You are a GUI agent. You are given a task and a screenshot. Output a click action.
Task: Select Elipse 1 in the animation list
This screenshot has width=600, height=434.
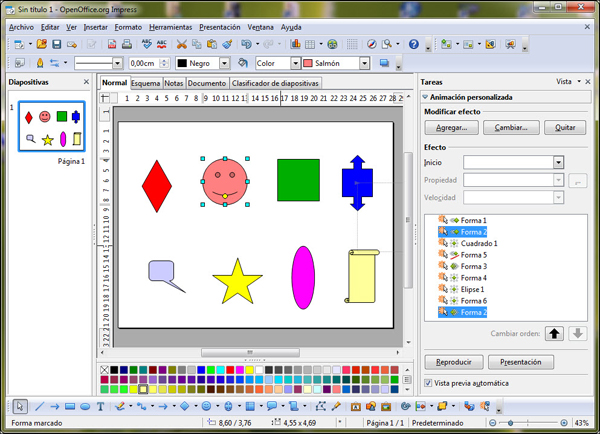click(x=472, y=289)
